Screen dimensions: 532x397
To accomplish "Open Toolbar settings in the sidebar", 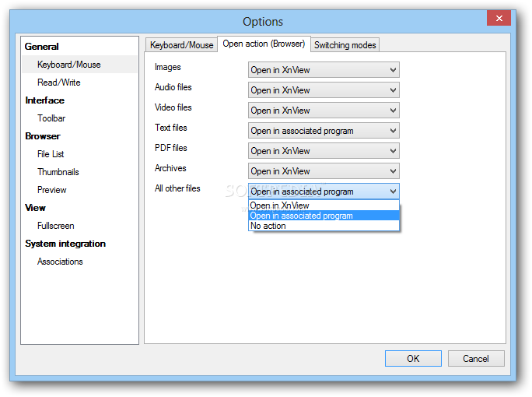I will coord(51,118).
